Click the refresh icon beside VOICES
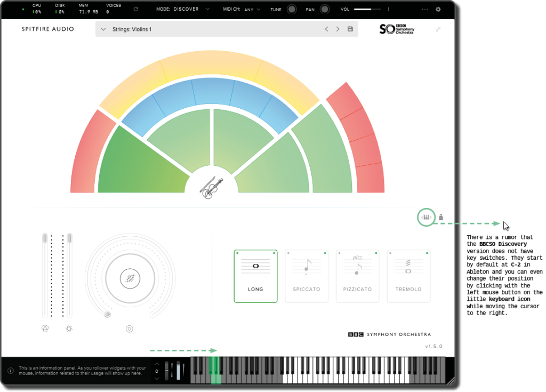546x392 pixels. pos(136,9)
